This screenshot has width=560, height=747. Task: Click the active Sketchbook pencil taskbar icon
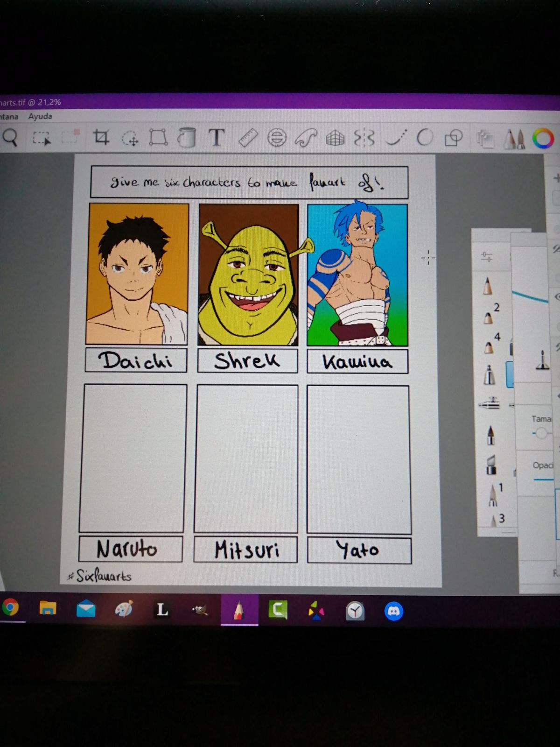[x=239, y=610]
